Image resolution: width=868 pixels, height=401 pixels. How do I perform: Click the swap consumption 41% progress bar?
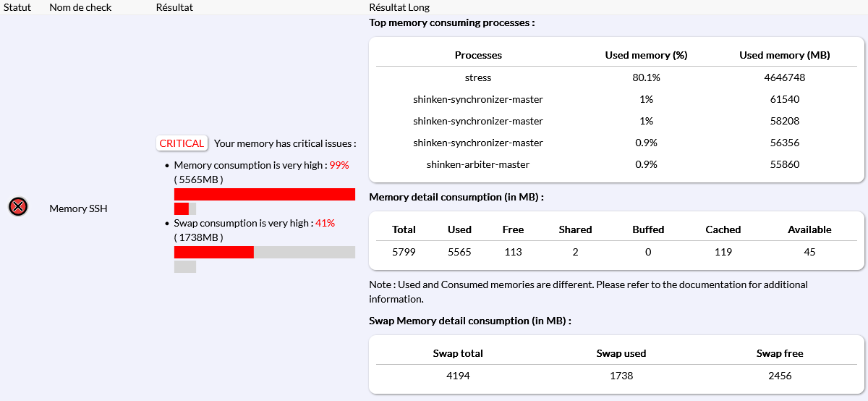pos(264,252)
